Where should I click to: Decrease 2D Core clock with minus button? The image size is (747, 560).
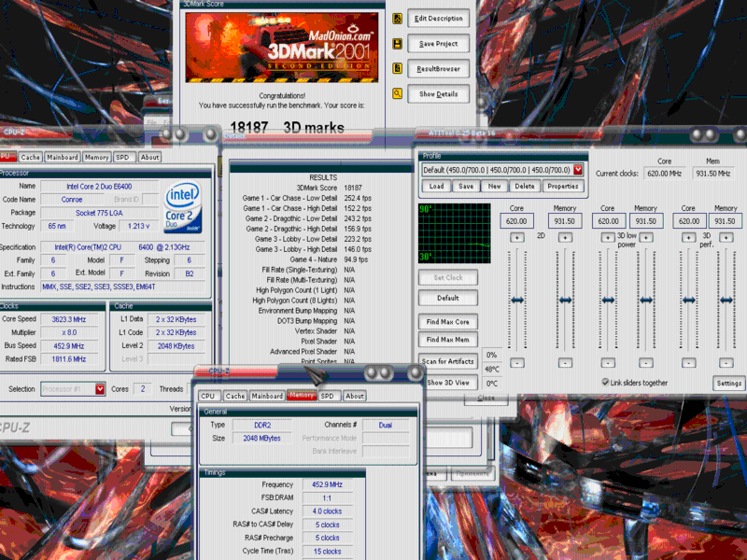(517, 363)
